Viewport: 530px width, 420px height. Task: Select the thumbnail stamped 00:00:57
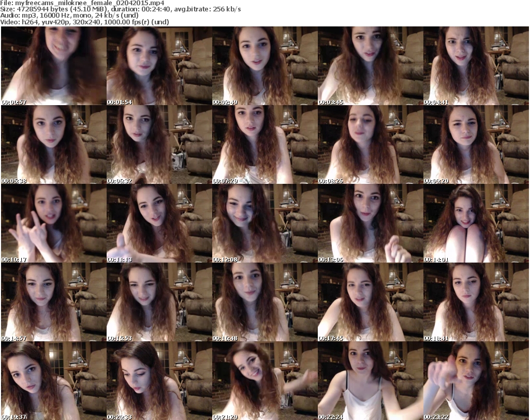click(54, 66)
